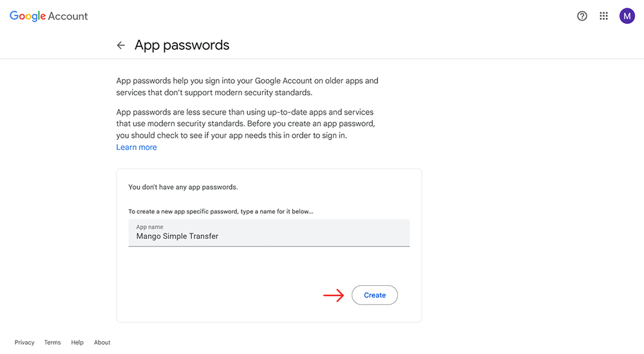
Task: Focus the App name input field
Action: [269, 233]
